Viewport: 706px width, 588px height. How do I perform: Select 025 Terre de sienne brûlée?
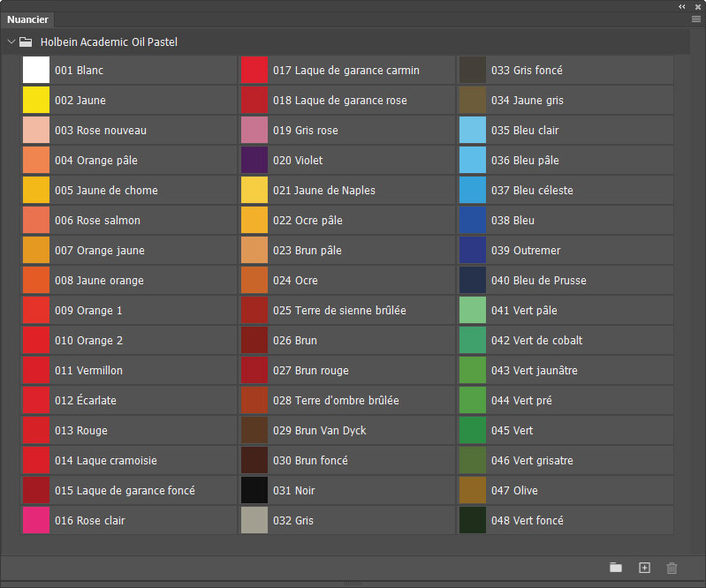coord(254,311)
